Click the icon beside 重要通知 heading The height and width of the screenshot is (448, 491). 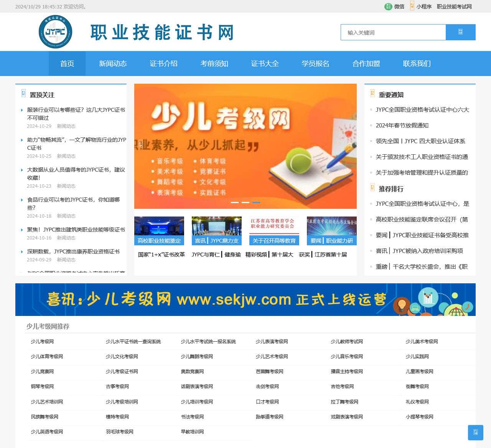pos(372,93)
